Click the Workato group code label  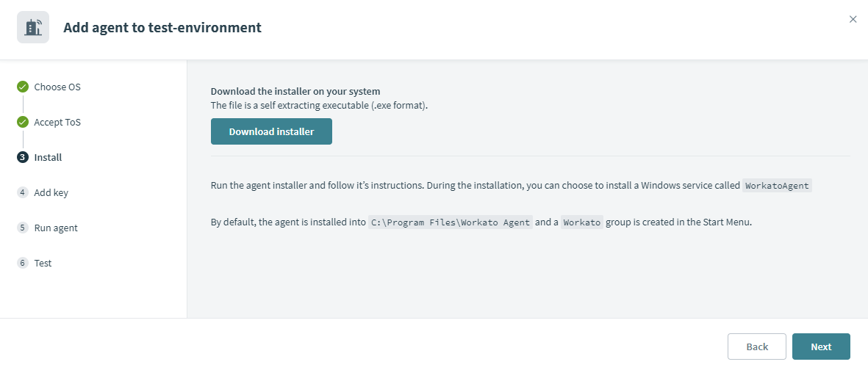(582, 222)
